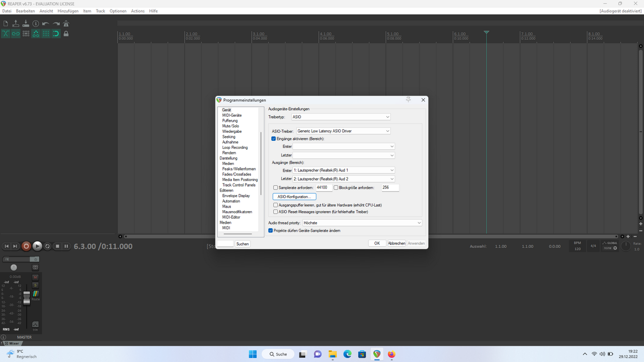Click the record button in transport

(x=27, y=246)
